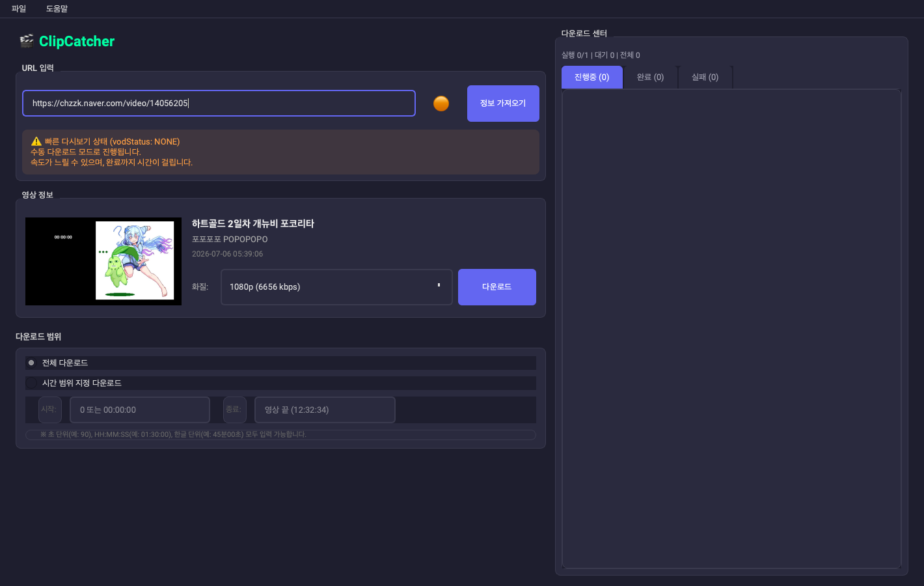Click the 다운로드 button
Viewport: 924px width, 586px height.
point(497,287)
